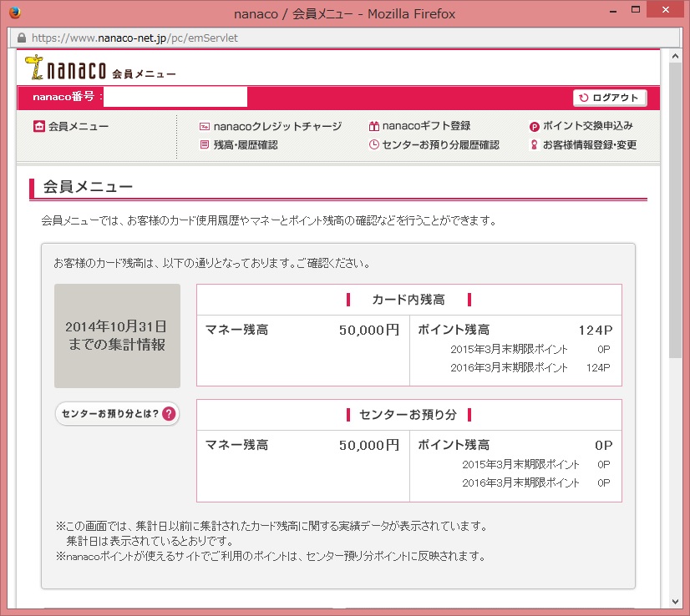Click the ログアウト logout button
690x616 pixels.
(x=610, y=98)
